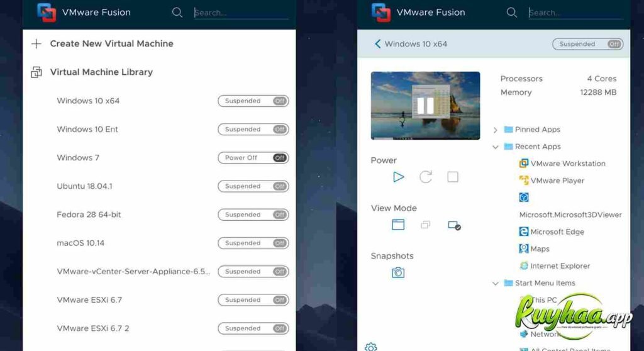644x351 pixels.
Task: Launch Microsoft.Microsoft3DViewer from Recent Apps
Action: [570, 214]
